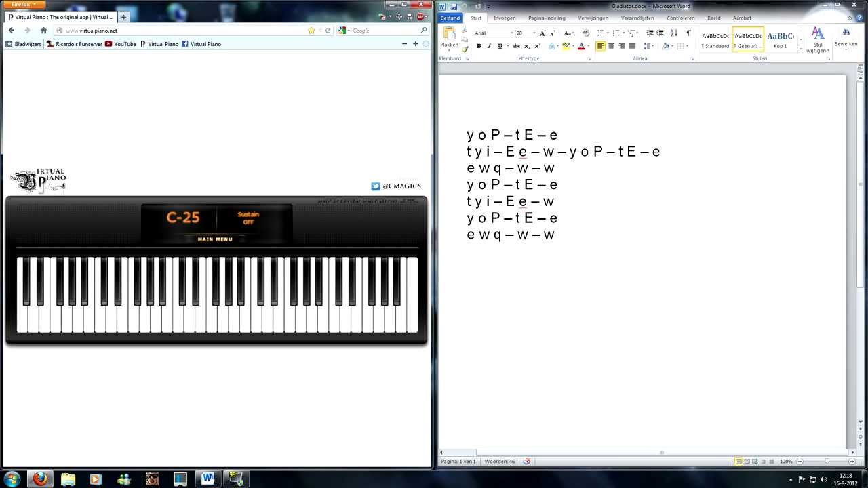The image size is (868, 488).
Task: Open Windows Media Player from the taskbar
Action: tap(95, 479)
